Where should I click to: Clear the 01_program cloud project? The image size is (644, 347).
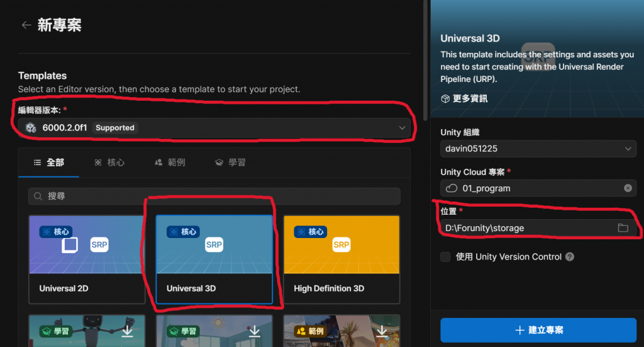(628, 188)
